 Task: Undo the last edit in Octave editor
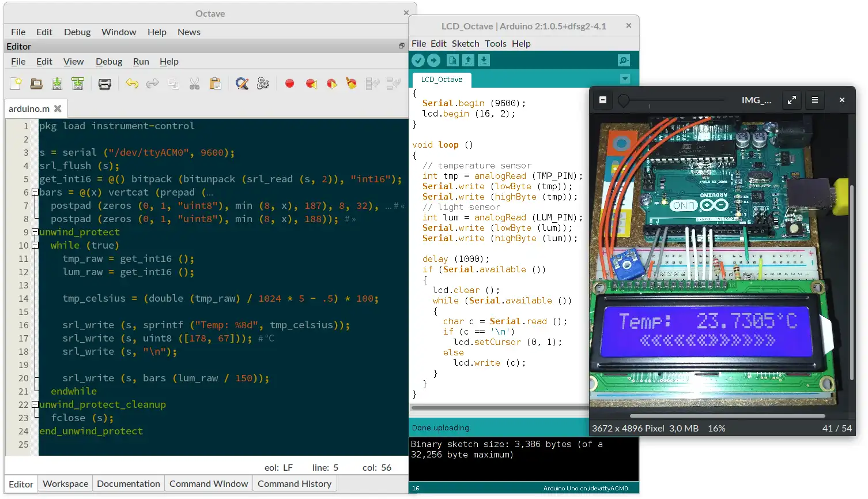click(x=132, y=84)
